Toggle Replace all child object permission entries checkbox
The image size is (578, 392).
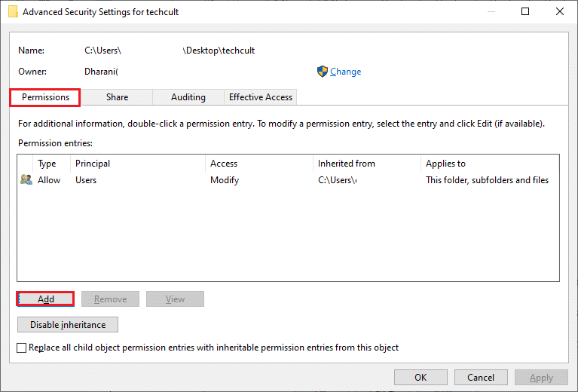coord(21,348)
